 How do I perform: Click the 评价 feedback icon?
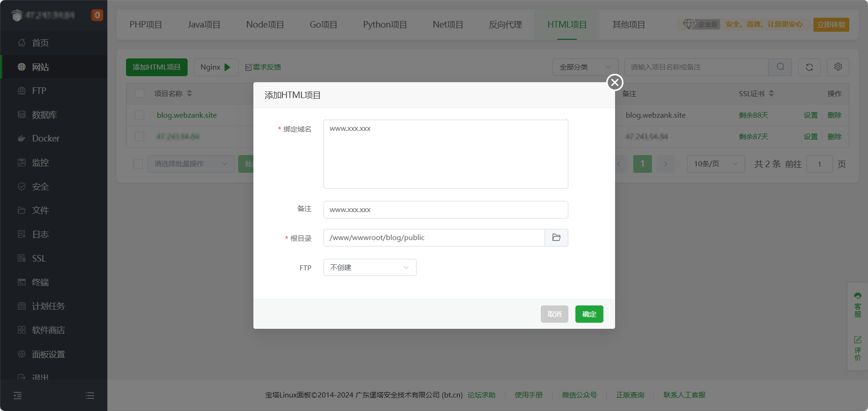pos(858,348)
